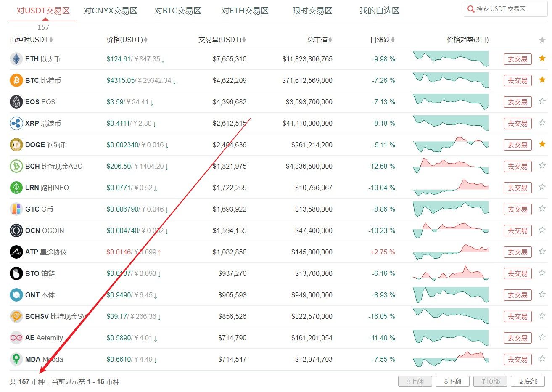Trade ATP via 去交易 button
Screen dimensions: 552x392
click(x=518, y=252)
